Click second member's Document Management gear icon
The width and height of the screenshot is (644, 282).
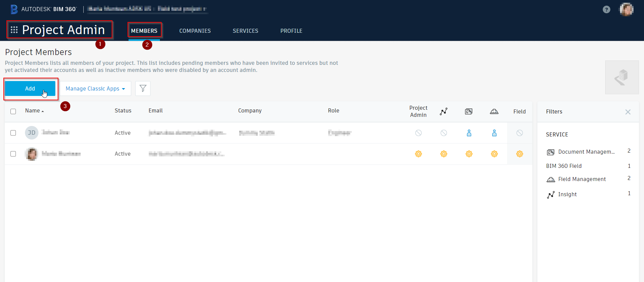point(469,154)
